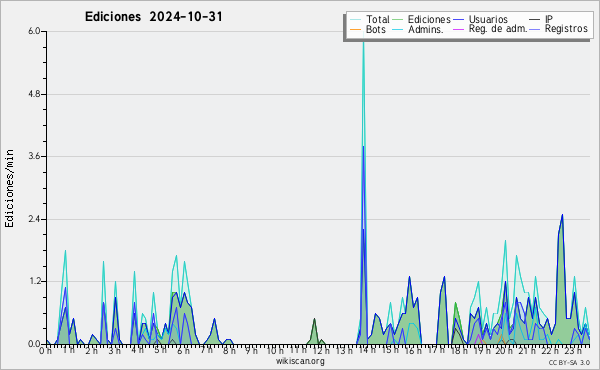Click the 'IP' legend label
This screenshot has width=600, height=370.
(549, 19)
